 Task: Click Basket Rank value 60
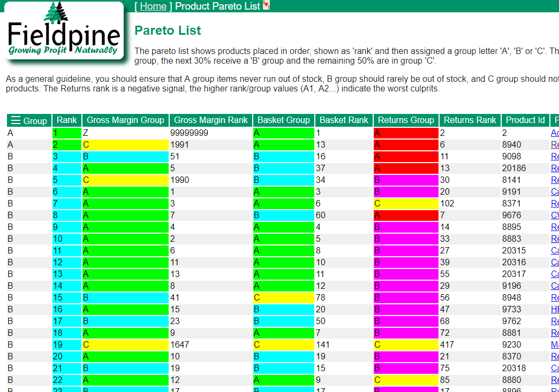click(321, 216)
